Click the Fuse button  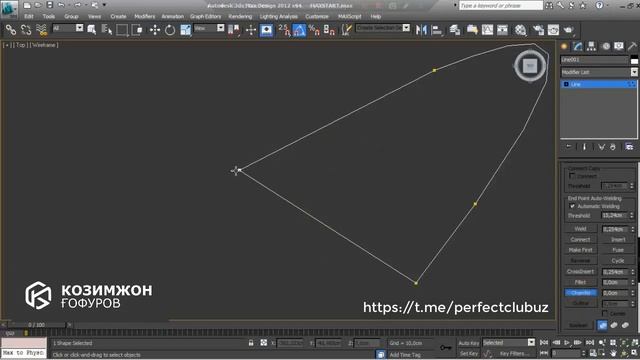click(618, 250)
